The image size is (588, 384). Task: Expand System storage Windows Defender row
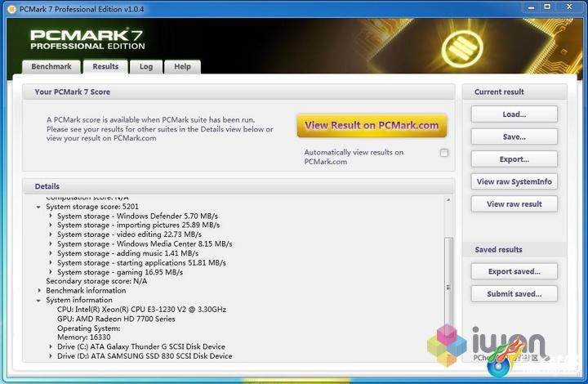51,216
